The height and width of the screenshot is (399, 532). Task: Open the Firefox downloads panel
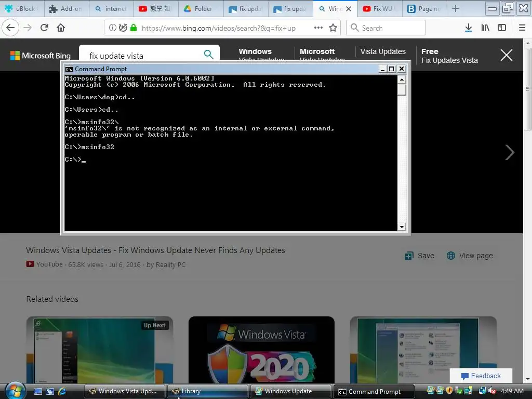pos(468,28)
